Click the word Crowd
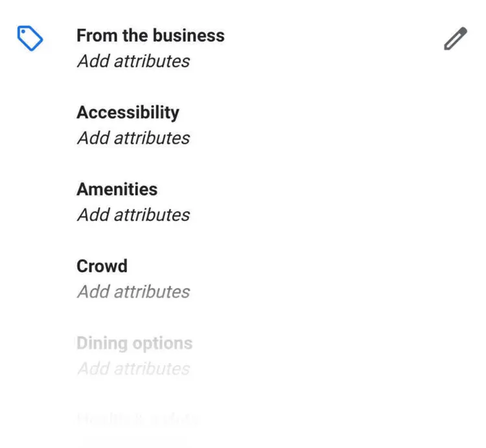The width and height of the screenshot is (486, 448). [x=102, y=266]
